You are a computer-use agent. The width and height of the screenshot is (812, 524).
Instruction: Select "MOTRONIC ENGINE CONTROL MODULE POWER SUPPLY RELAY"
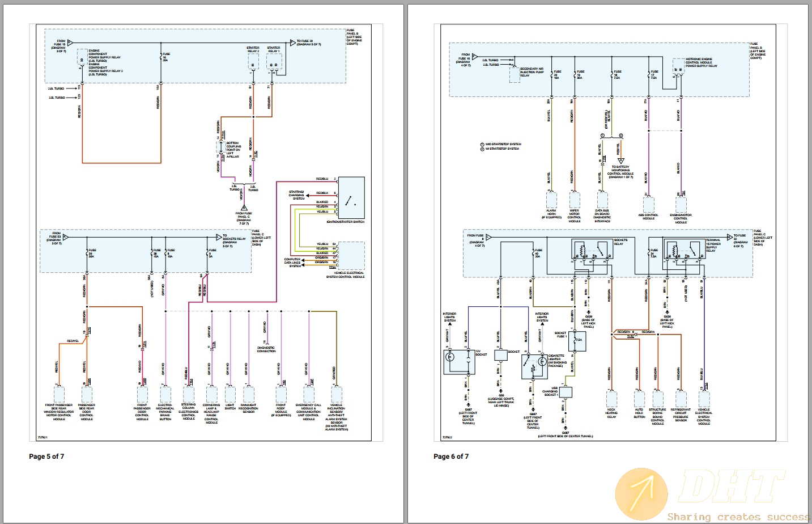(x=702, y=62)
